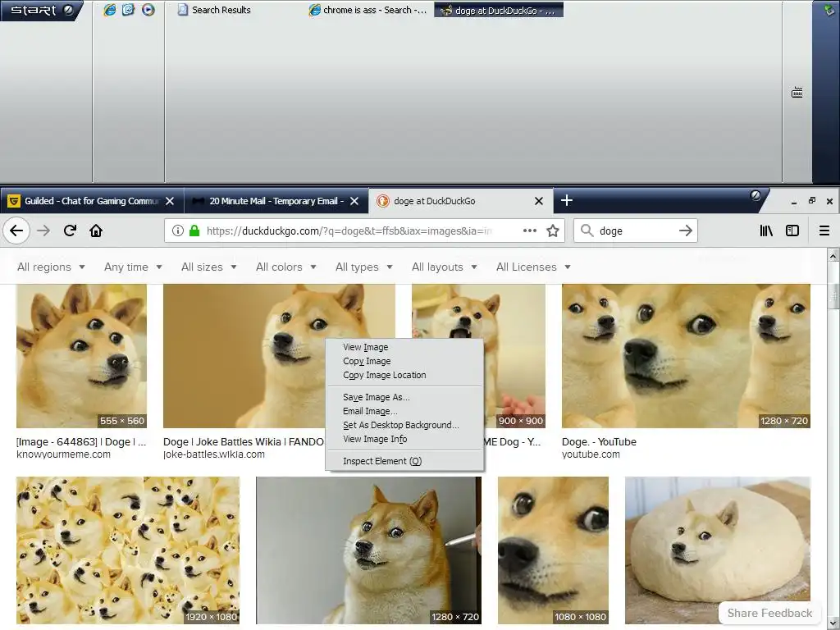The height and width of the screenshot is (630, 840).
Task: Go to the browser home page
Action: [96, 231]
